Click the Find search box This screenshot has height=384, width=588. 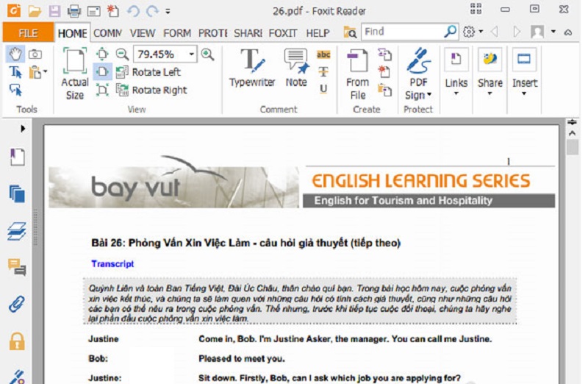click(x=403, y=32)
